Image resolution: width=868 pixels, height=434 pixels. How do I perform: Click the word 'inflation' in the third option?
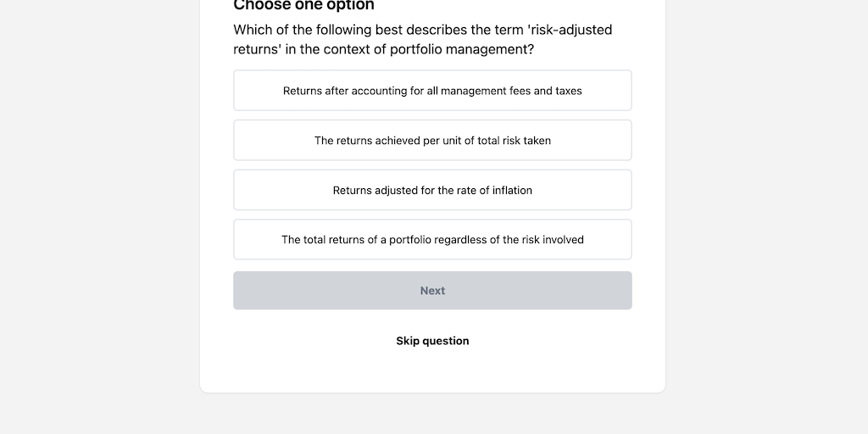point(512,191)
